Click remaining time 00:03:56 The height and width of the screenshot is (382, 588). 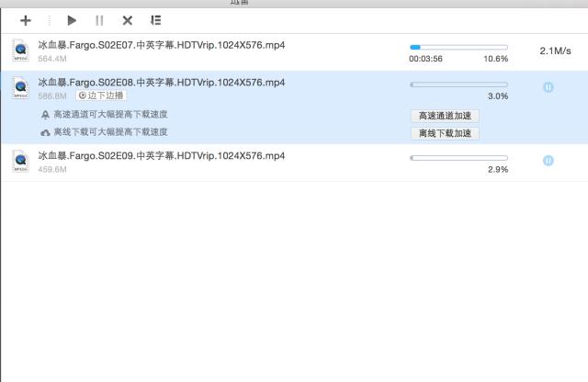point(425,59)
